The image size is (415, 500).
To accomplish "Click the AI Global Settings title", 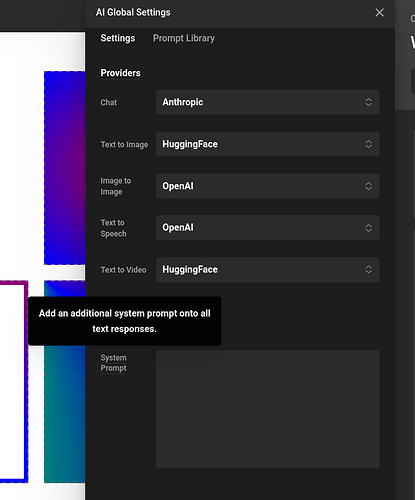I will point(133,12).
